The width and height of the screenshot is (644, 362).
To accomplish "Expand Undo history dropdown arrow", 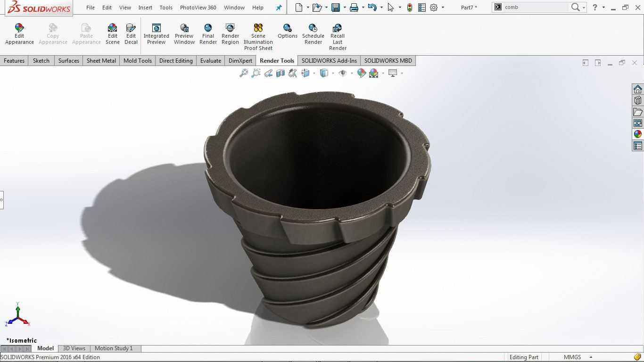I will 381,8.
